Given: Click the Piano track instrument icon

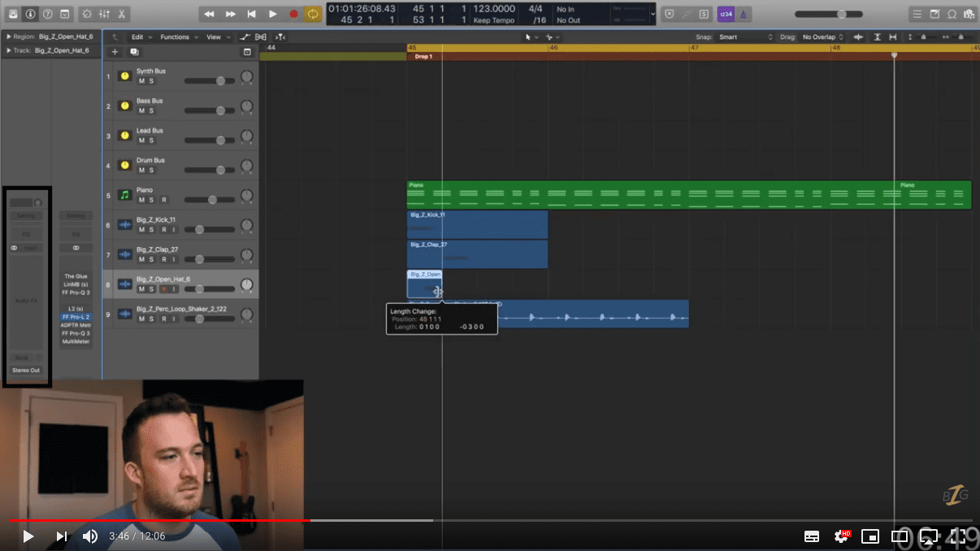Looking at the screenshot, I should 125,195.
